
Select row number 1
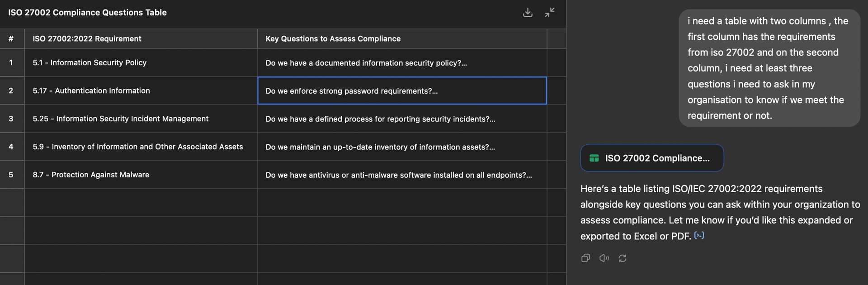coord(12,62)
